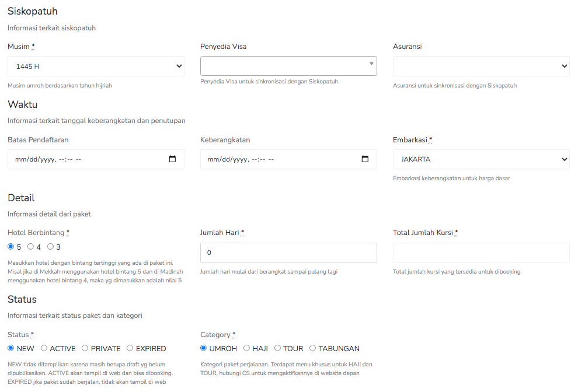Select NEW status radio button
This screenshot has height=392, width=578.
click(11, 348)
